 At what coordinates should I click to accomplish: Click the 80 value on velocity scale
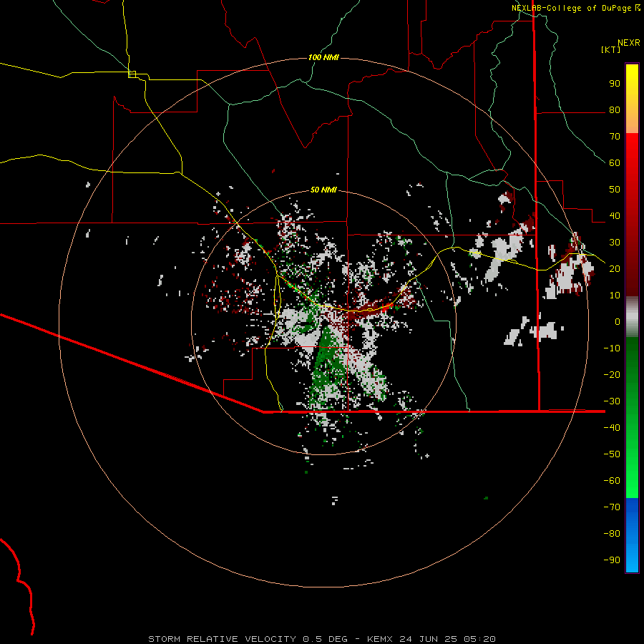point(615,109)
